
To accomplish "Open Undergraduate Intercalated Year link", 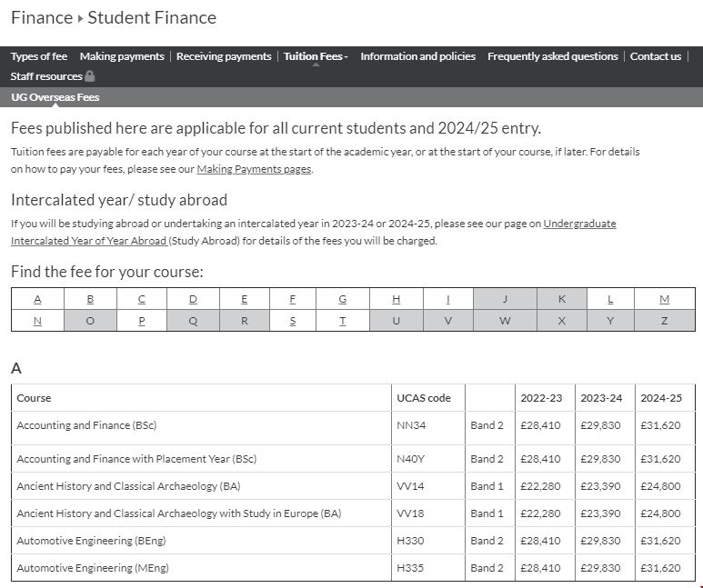I will pyautogui.click(x=579, y=224).
